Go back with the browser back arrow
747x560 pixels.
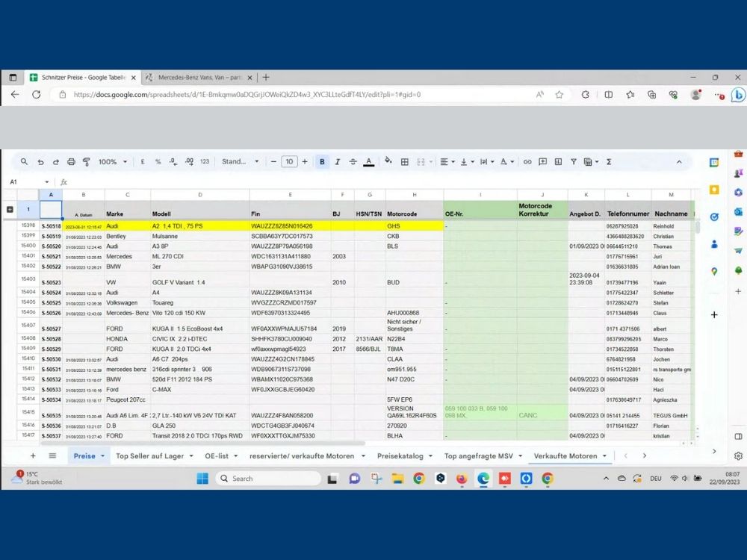coord(15,94)
